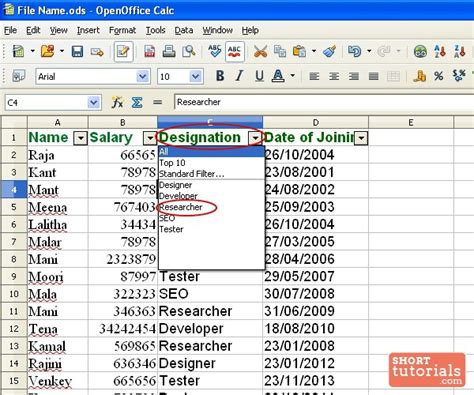
Task: Click cell containing Kamal
Action: (57, 346)
